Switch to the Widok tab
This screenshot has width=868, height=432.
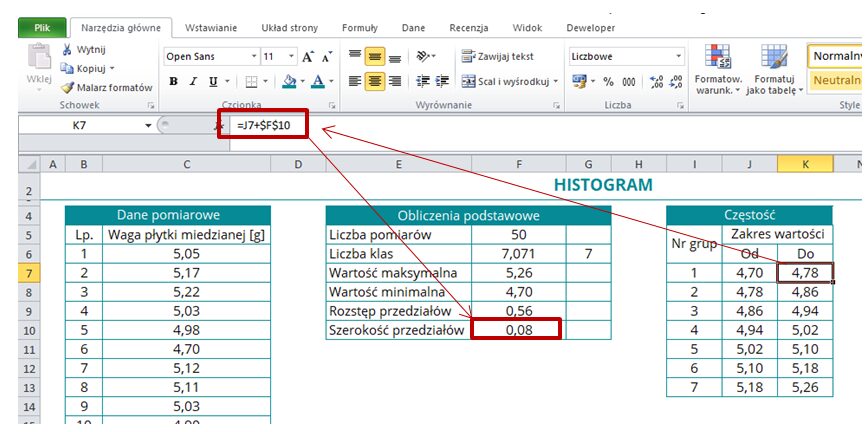[527, 28]
